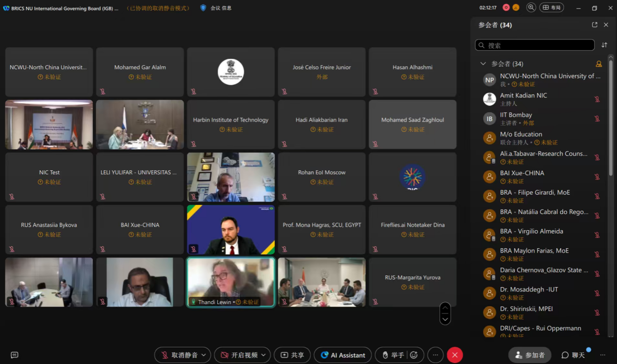
Task: Click the participants list vertical scrollbar
Action: point(611,117)
